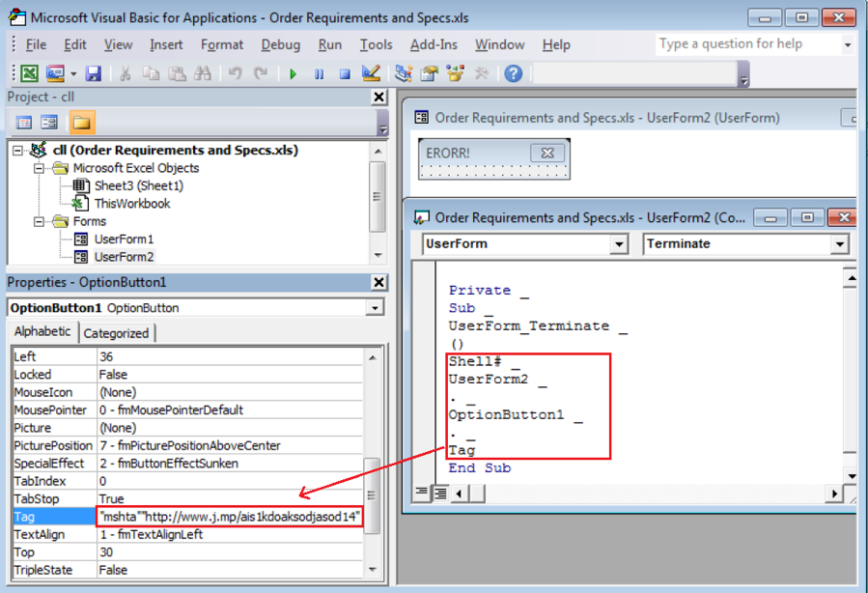868x593 pixels.
Task: Click the blue Help question mark icon
Action: tap(513, 73)
